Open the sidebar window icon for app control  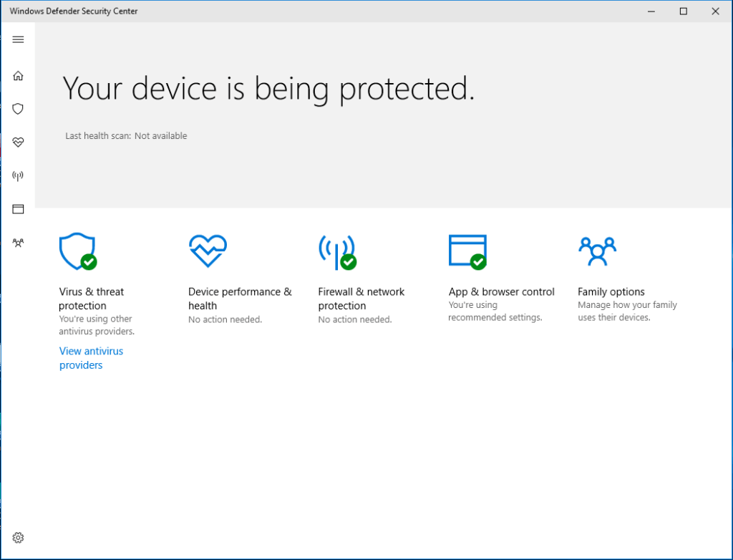[x=18, y=209]
